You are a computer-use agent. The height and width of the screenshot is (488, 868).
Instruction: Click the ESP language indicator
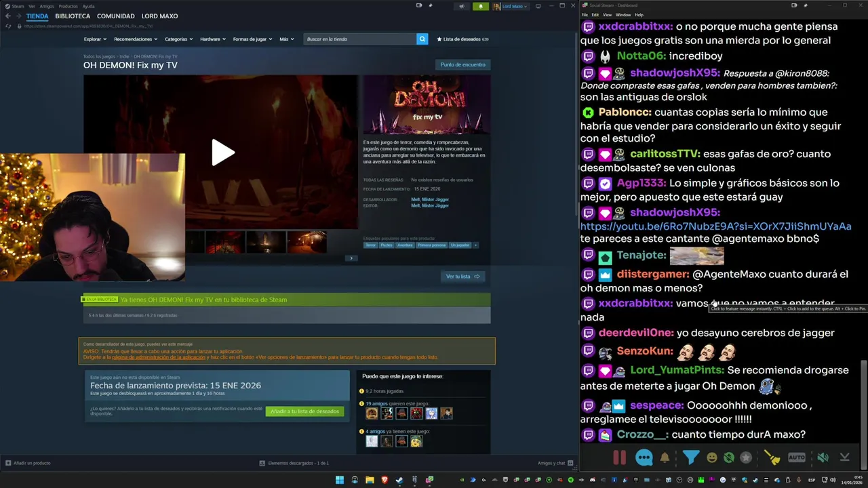coord(812,480)
